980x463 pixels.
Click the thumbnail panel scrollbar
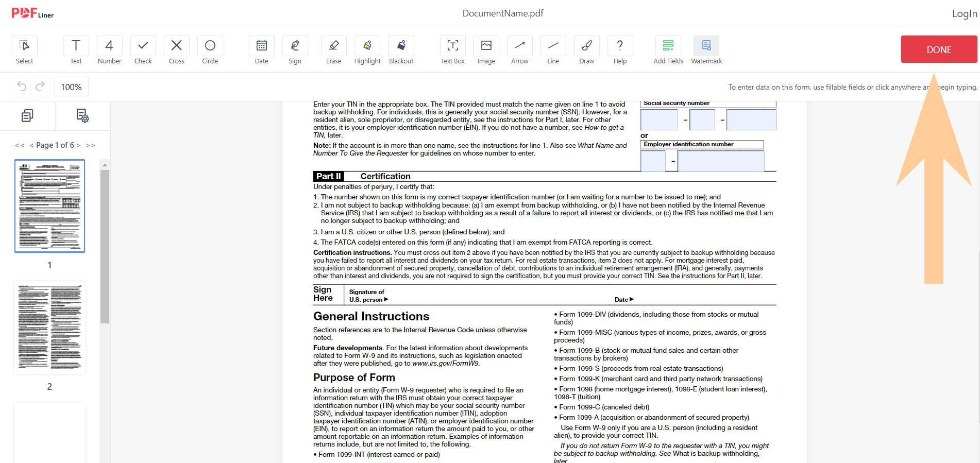click(x=105, y=246)
